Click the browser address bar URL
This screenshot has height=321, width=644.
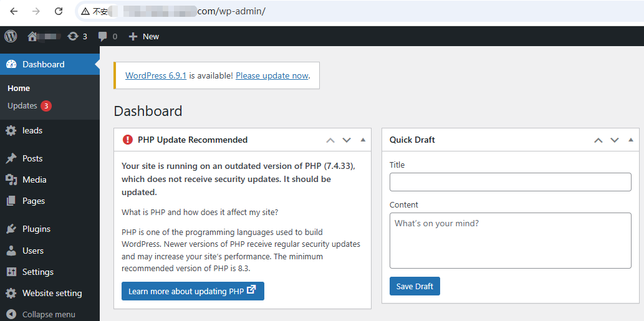pos(231,11)
